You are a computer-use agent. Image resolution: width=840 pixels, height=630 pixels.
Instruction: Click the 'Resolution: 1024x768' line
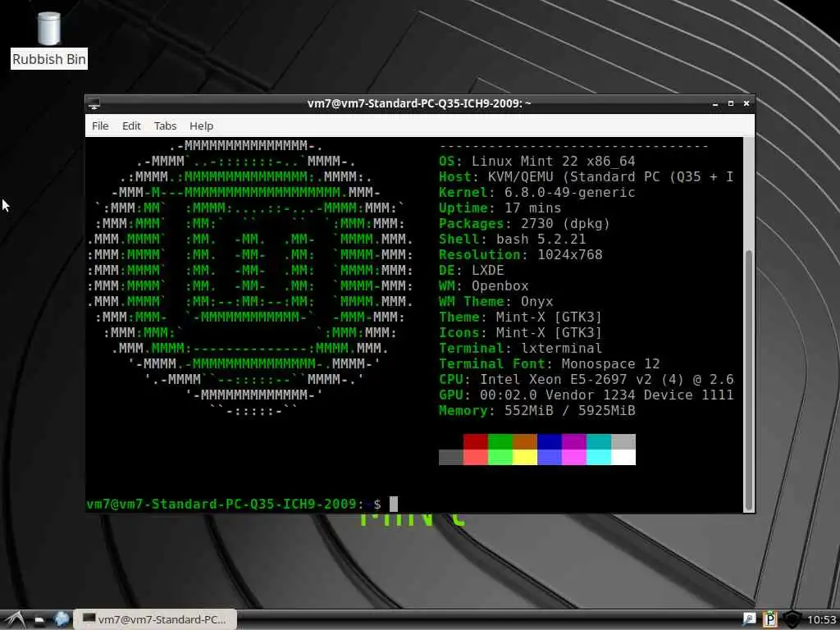pyautogui.click(x=521, y=254)
